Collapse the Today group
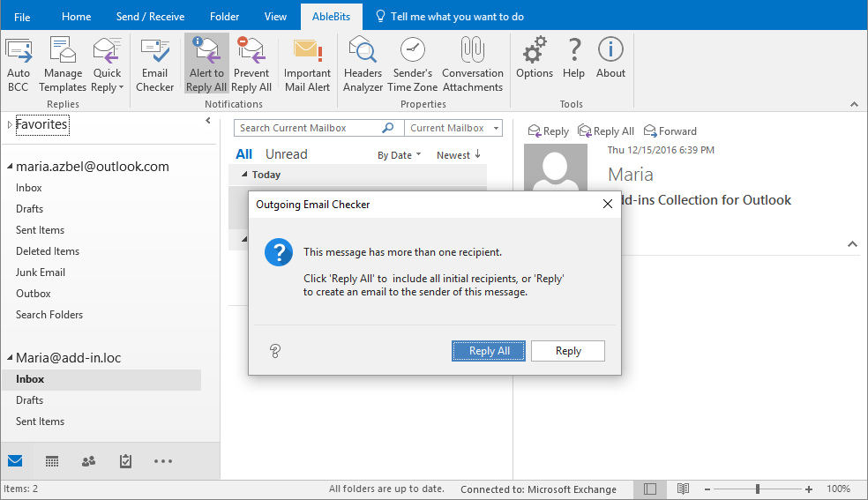 [x=244, y=175]
